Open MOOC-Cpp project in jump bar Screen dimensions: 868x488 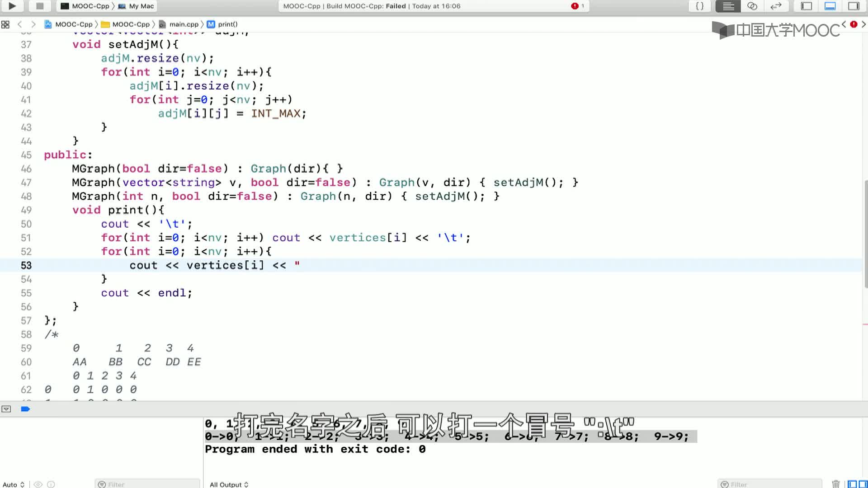(68, 24)
